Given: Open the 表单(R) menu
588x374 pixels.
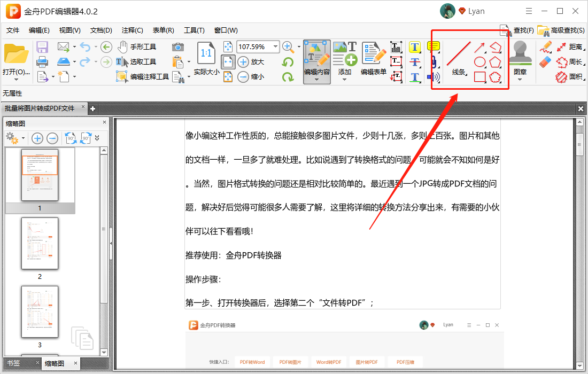Looking at the screenshot, I should (x=163, y=30).
